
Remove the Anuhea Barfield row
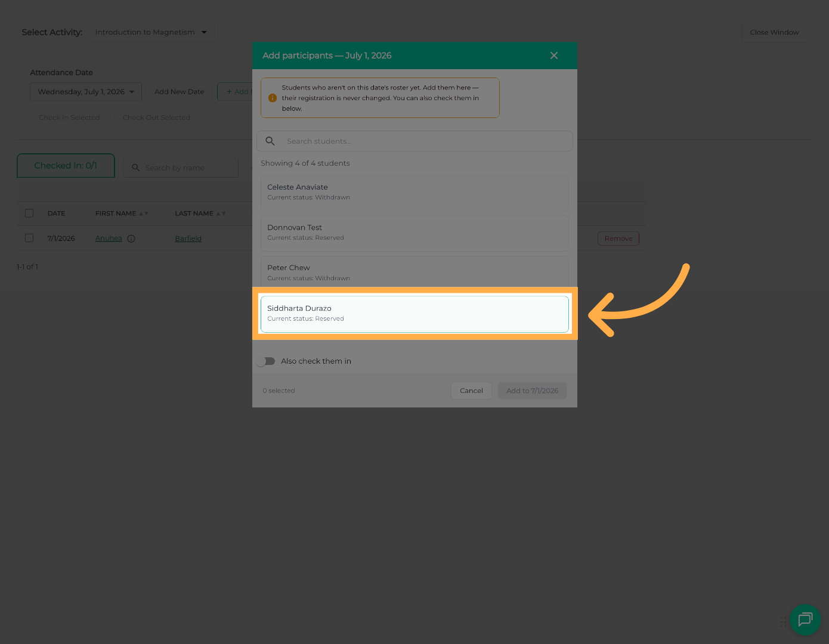click(618, 239)
